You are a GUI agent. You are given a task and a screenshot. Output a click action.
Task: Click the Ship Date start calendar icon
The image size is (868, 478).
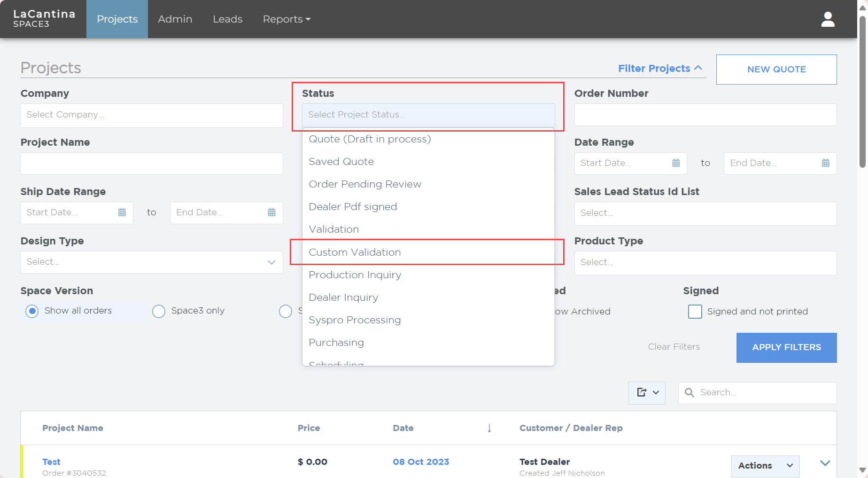[x=122, y=212]
